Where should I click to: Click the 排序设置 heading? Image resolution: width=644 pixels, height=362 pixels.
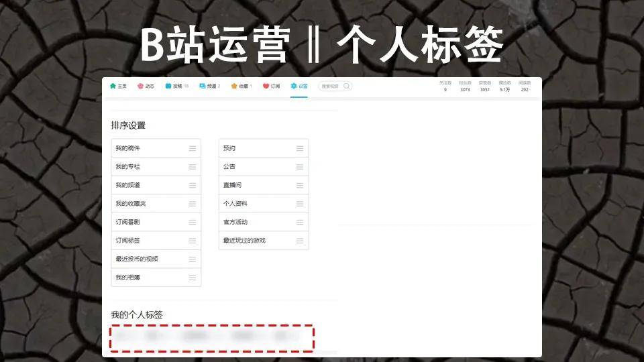pos(128,125)
